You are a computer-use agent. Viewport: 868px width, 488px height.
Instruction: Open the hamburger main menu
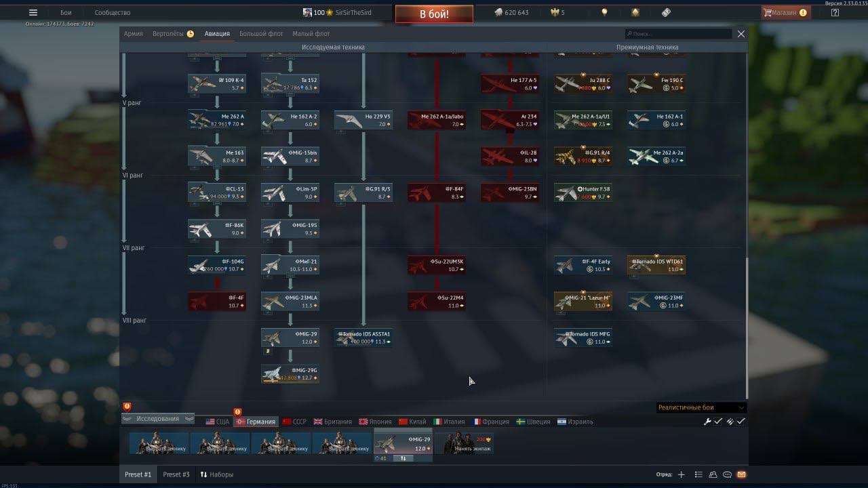[33, 12]
